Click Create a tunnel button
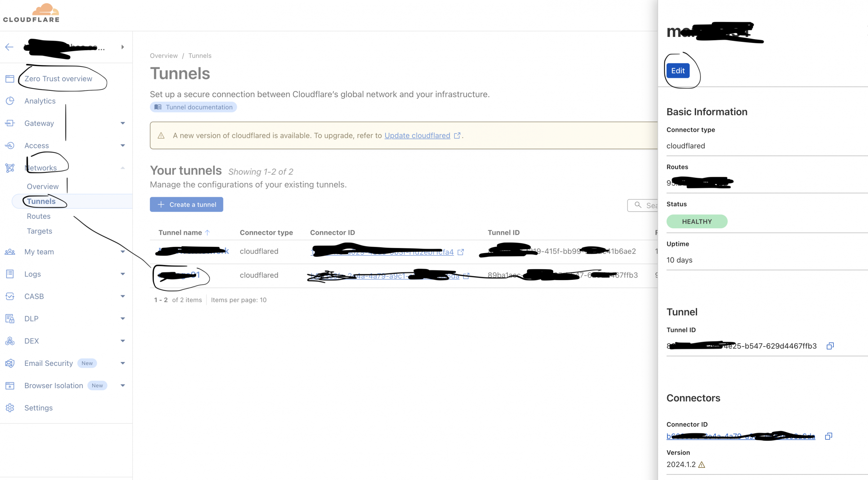Image resolution: width=868 pixels, height=480 pixels. coord(186,205)
